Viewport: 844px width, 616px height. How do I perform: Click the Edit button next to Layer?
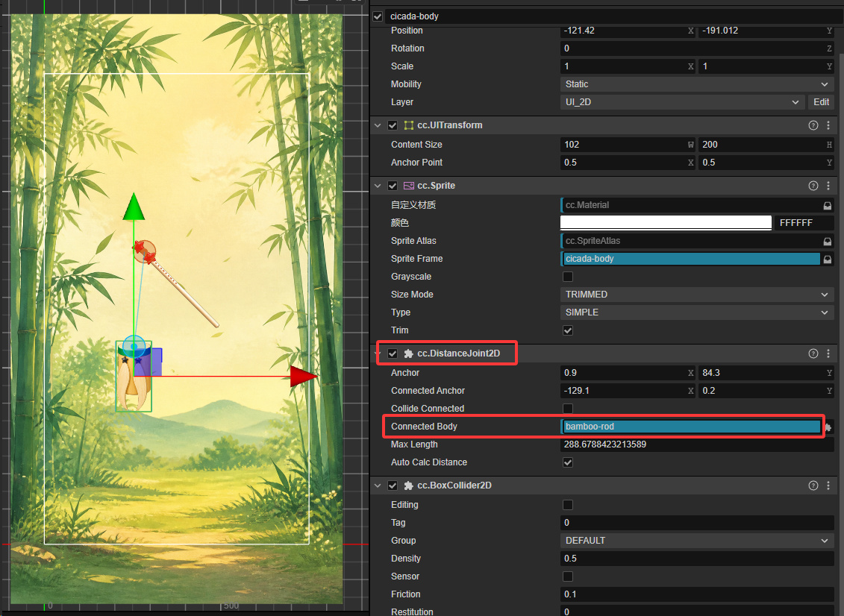click(x=821, y=102)
